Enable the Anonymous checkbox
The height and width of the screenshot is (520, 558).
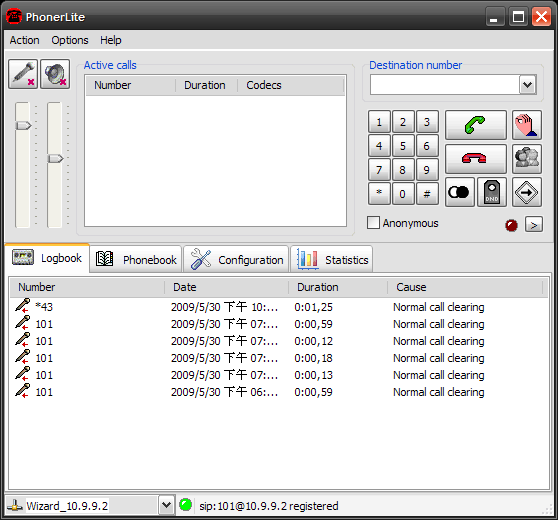(x=373, y=223)
